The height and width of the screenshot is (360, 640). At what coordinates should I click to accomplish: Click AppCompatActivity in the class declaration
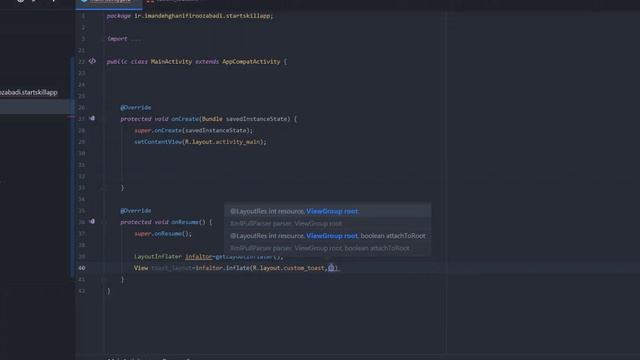(x=251, y=62)
